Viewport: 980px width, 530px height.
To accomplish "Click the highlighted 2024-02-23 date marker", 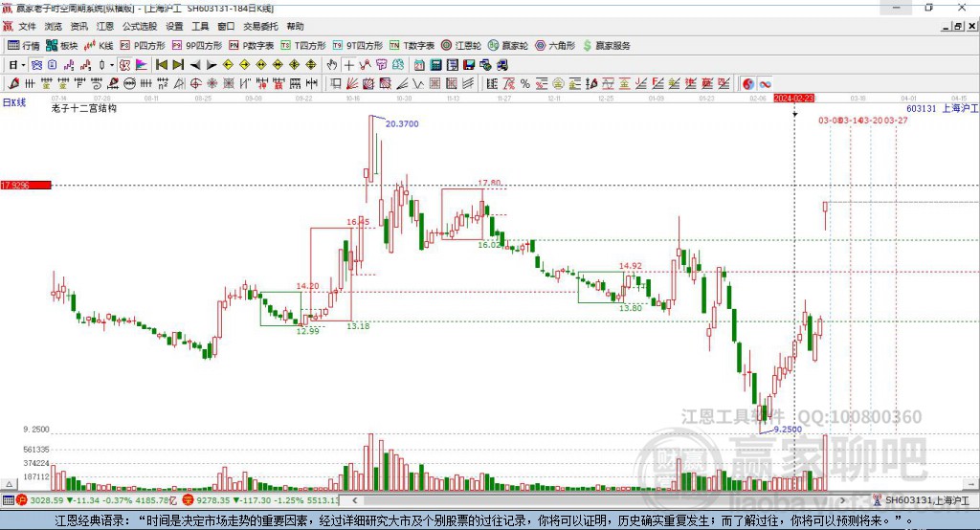I will click(x=793, y=99).
